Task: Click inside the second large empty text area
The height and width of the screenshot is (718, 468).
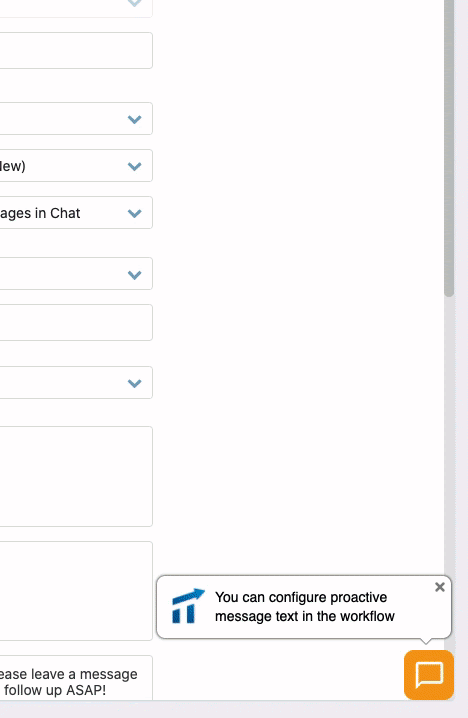Action: (x=76, y=591)
